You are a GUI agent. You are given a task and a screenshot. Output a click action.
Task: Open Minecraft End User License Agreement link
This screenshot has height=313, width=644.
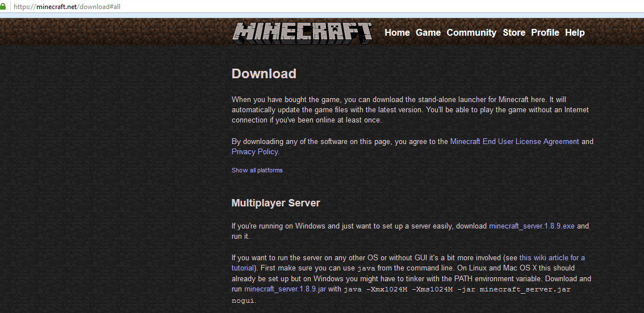point(515,142)
